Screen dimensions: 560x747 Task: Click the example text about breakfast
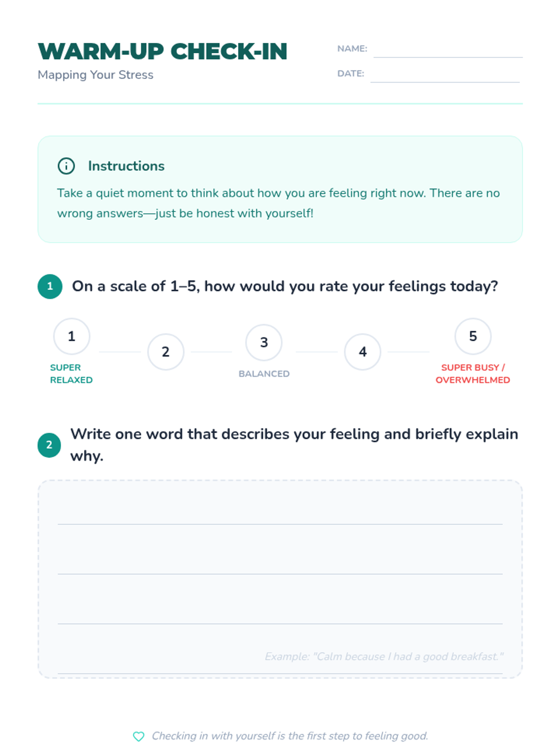click(x=384, y=656)
